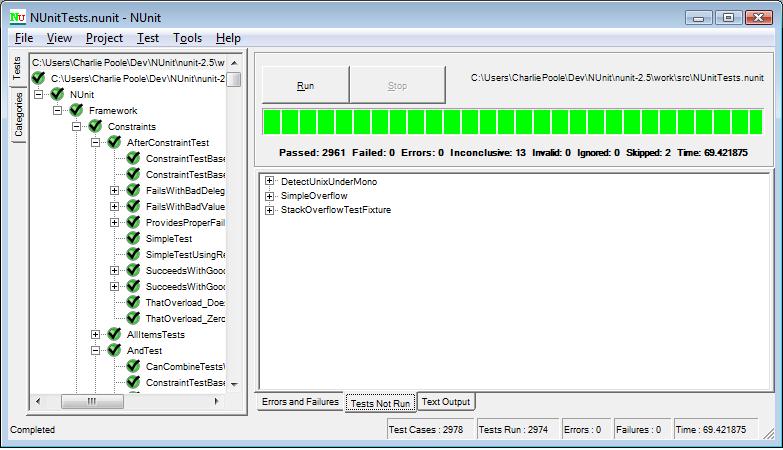Select the AndTest tree row

(144, 350)
